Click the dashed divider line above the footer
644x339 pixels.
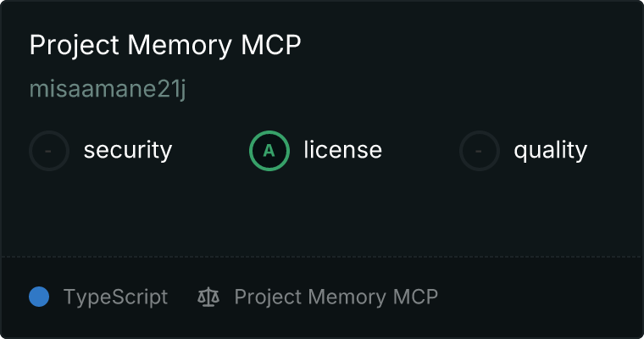click(x=322, y=257)
